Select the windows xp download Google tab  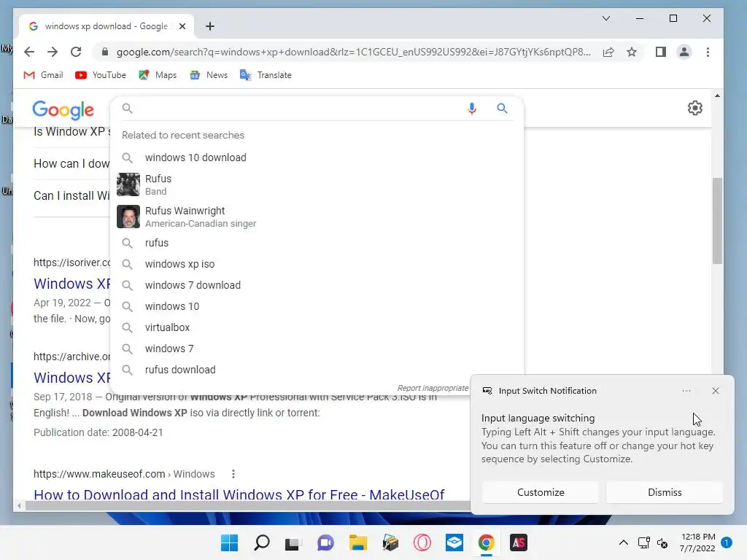pos(107,26)
